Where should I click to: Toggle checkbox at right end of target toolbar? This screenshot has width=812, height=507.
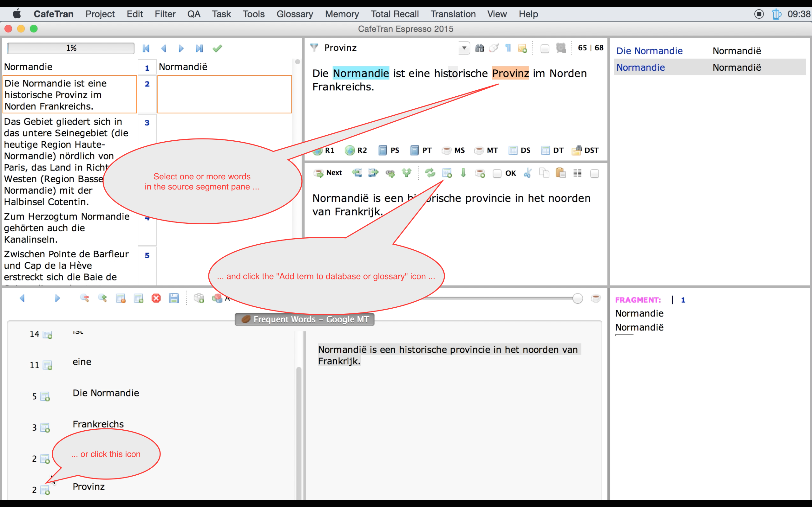(594, 173)
